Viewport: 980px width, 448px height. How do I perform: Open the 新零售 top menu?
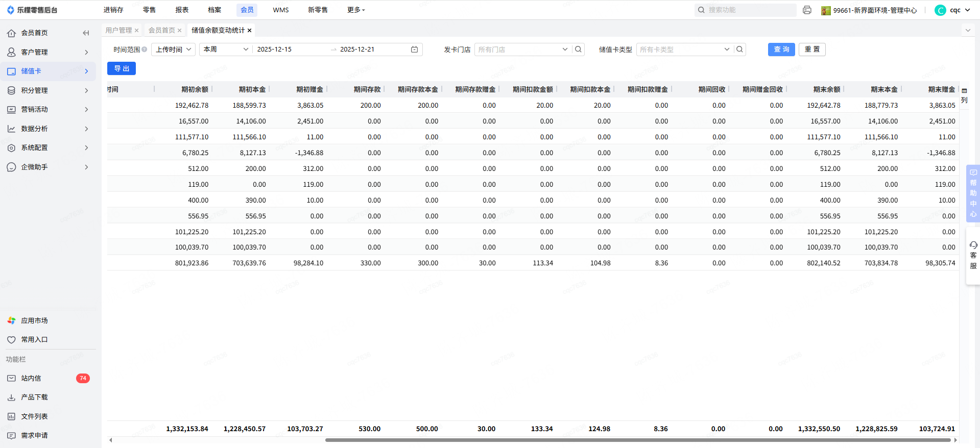(318, 10)
